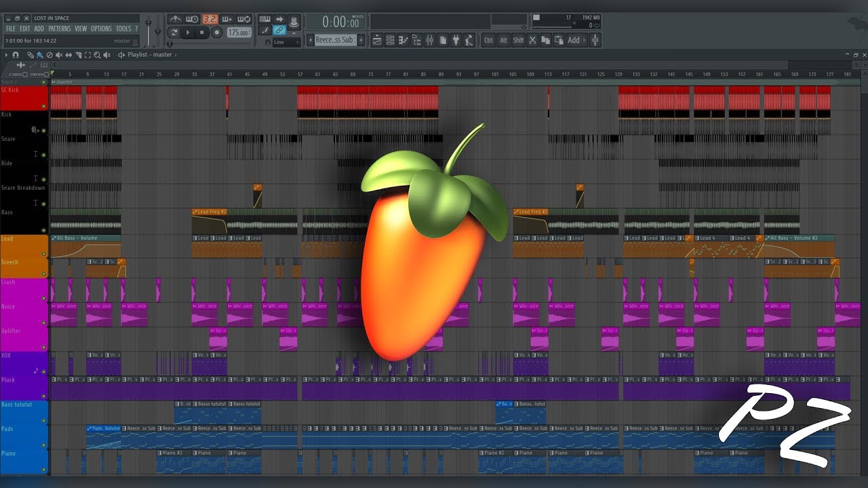
Task: Open the ADD menu
Action: click(x=39, y=29)
